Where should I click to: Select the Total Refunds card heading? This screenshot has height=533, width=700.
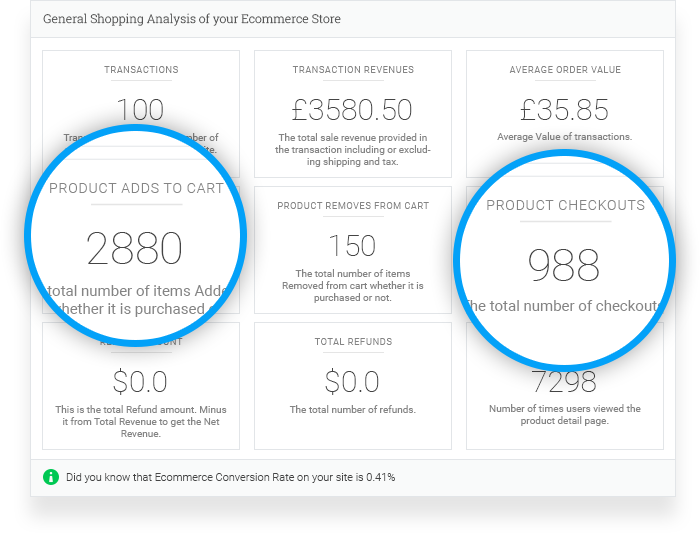353,341
